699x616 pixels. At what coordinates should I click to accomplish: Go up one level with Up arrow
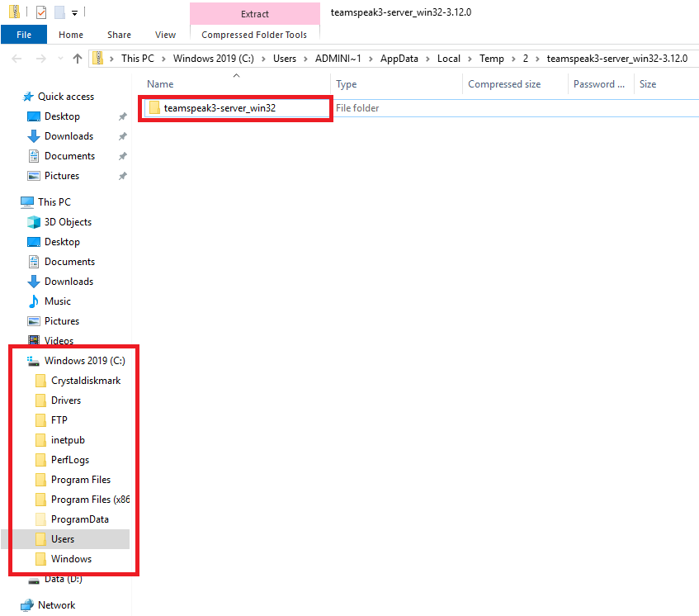[x=78, y=59]
